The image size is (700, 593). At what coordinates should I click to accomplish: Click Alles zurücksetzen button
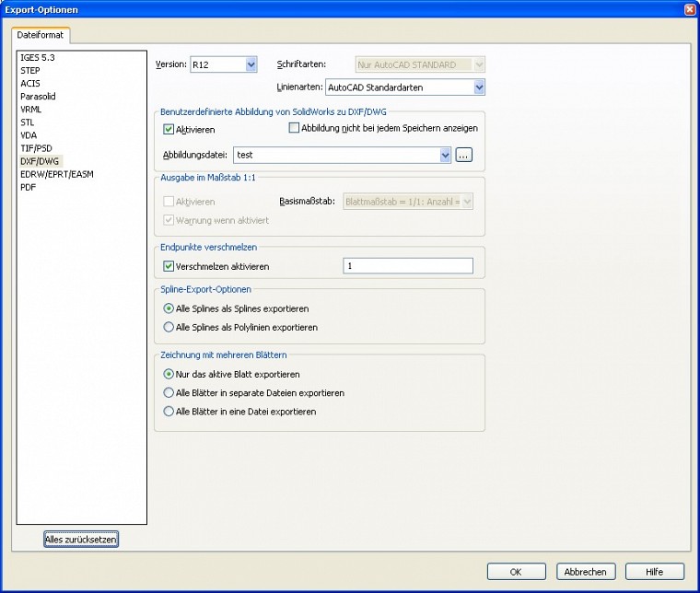tap(81, 539)
